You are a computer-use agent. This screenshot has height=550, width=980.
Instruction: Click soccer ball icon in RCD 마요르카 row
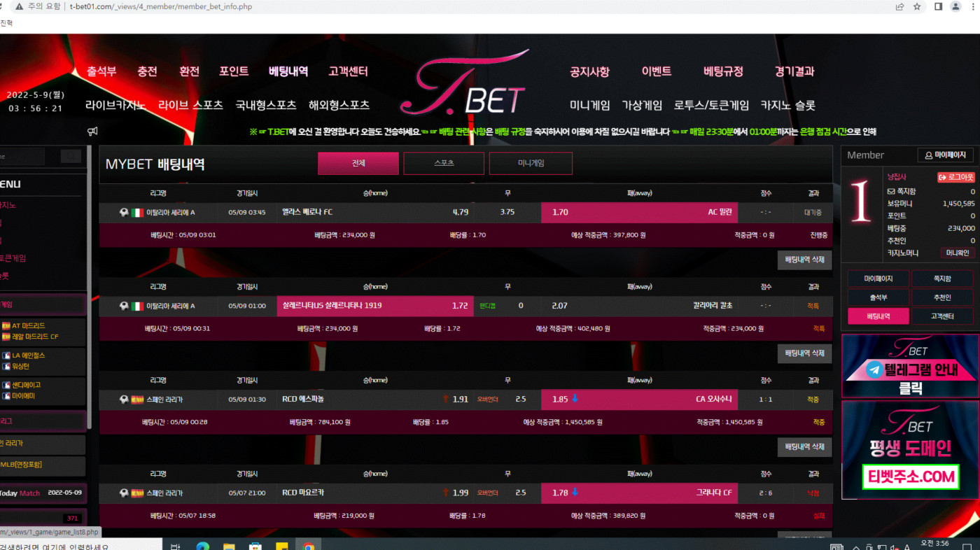coord(124,493)
